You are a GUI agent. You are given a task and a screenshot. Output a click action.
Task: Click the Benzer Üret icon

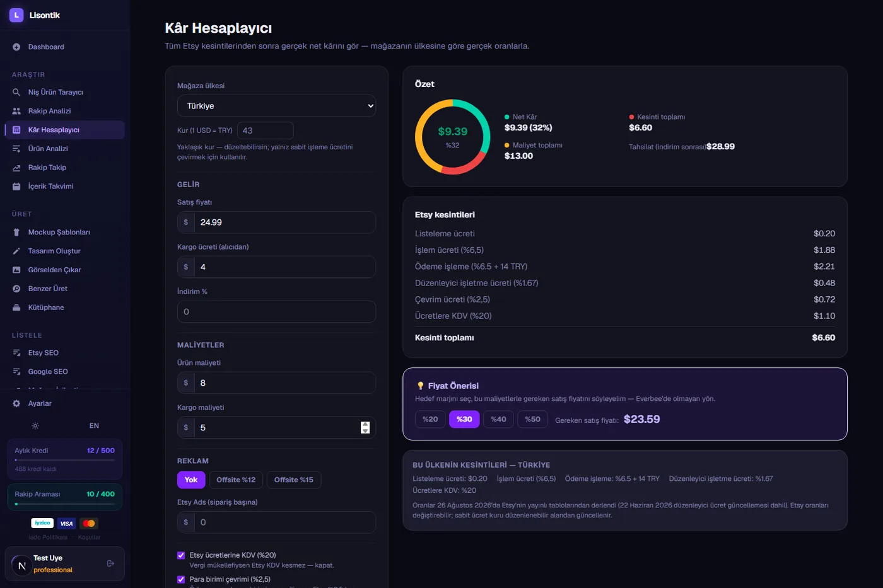pyautogui.click(x=16, y=289)
